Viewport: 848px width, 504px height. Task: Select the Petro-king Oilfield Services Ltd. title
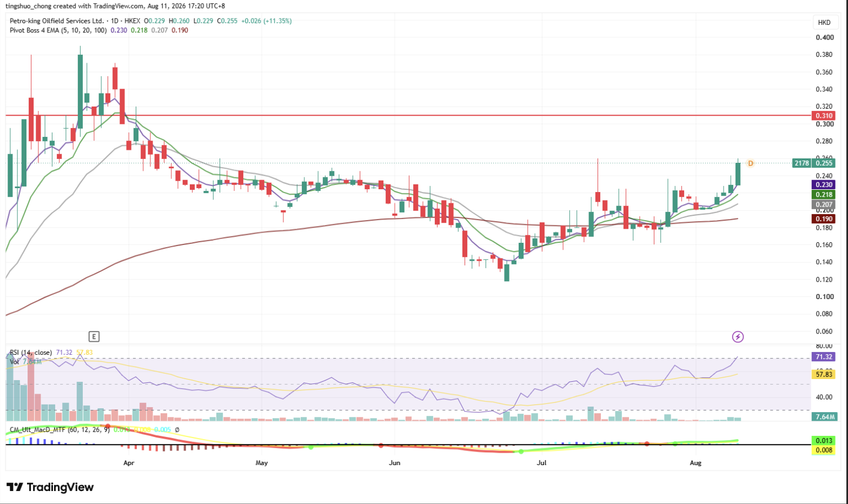[x=56, y=21]
